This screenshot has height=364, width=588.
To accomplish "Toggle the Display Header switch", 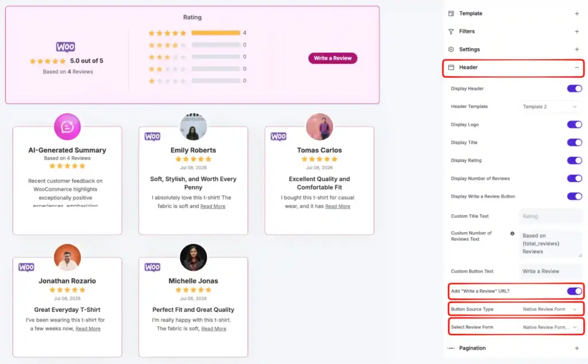I will (574, 88).
